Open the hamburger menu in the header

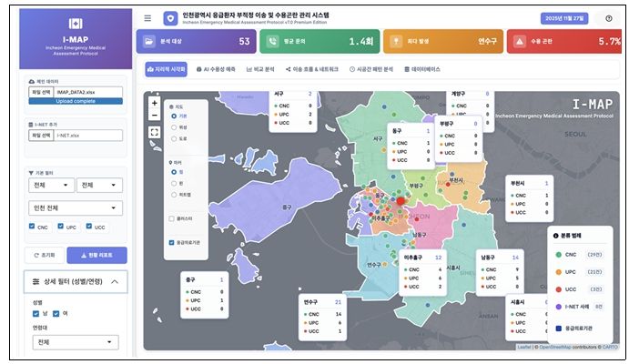pyautogui.click(x=147, y=18)
